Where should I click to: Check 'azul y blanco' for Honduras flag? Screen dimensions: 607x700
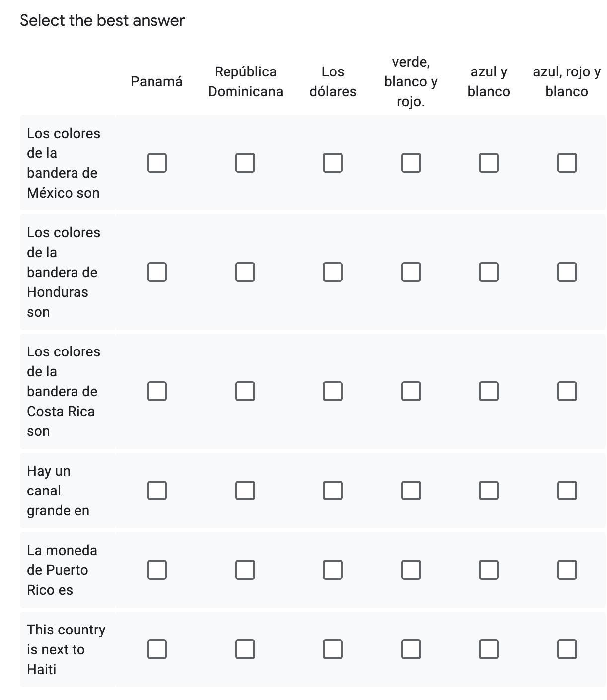click(x=489, y=272)
